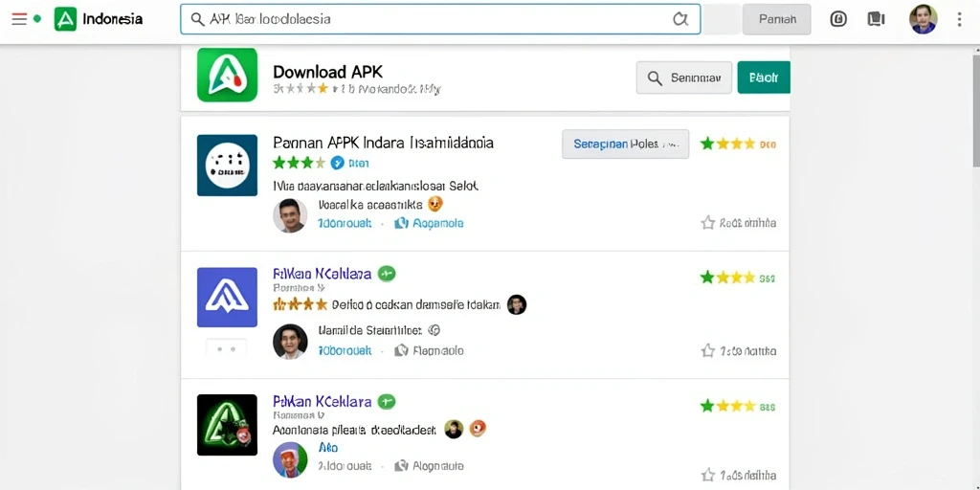
Task: Expand the Seragnan Poles dropdown button
Action: click(626, 145)
